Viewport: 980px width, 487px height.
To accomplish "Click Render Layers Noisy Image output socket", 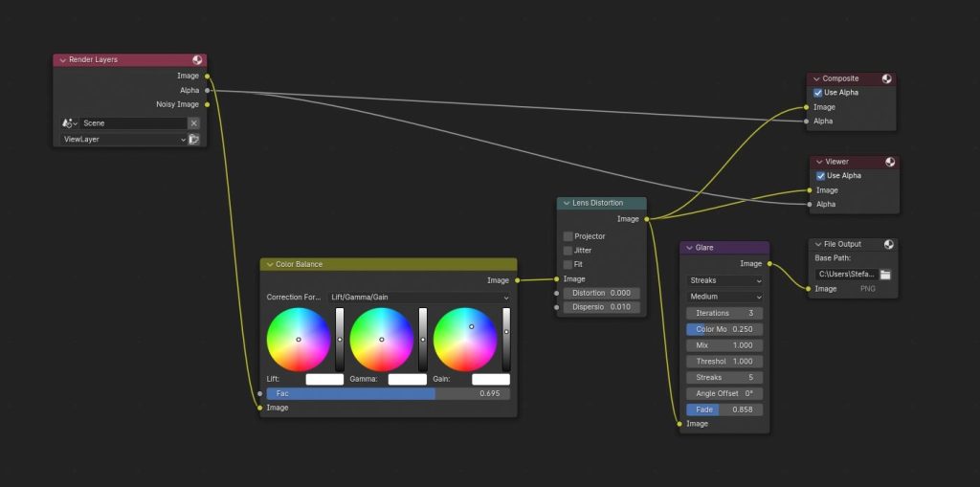I will (207, 104).
